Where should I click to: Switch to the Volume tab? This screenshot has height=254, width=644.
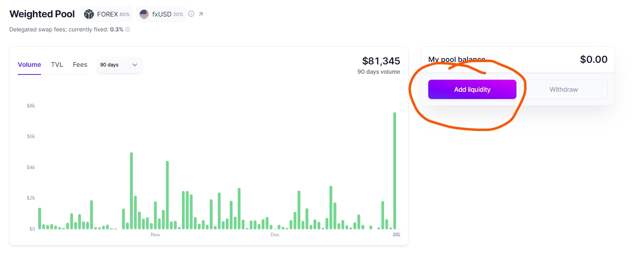pos(29,65)
